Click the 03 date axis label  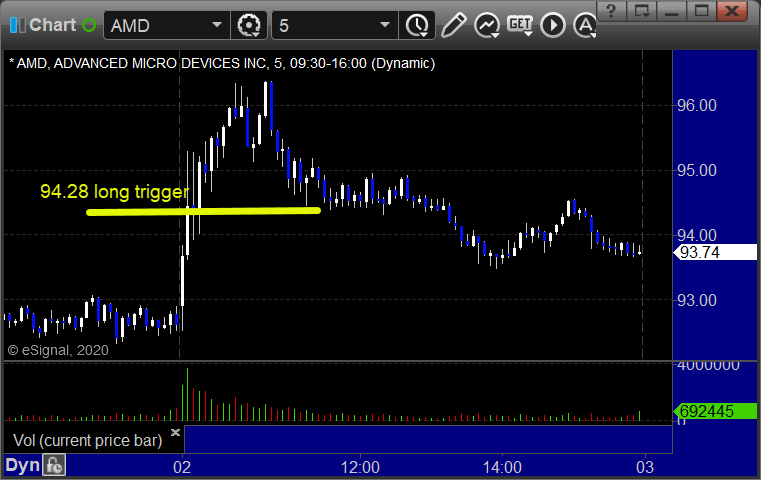(645, 467)
